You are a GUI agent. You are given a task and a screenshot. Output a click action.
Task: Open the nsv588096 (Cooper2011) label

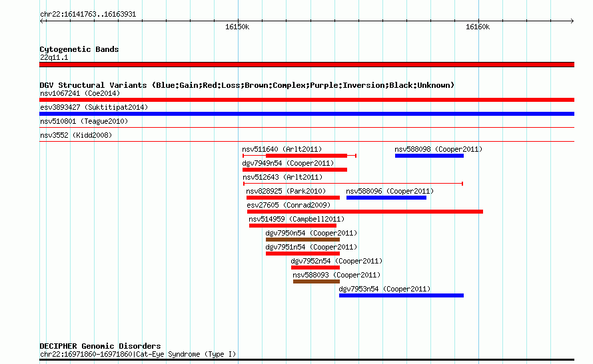click(390, 191)
